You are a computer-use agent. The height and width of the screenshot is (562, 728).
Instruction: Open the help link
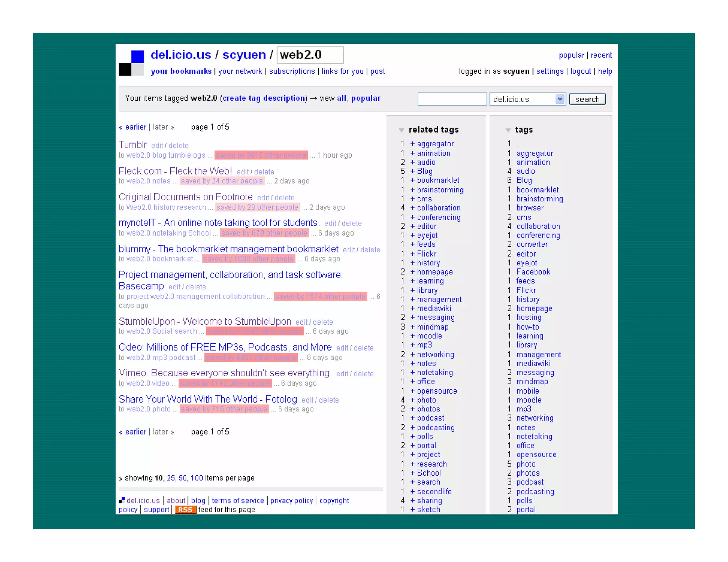(605, 71)
